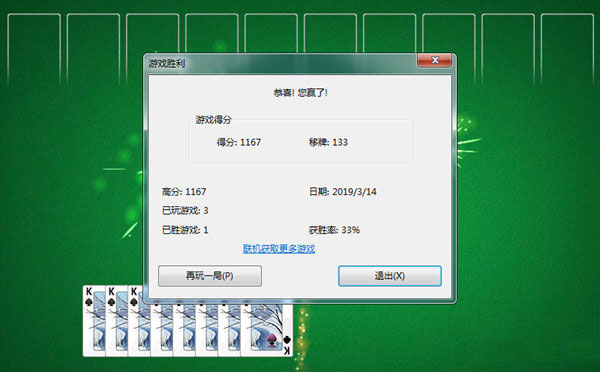The height and width of the screenshot is (372, 600).
Task: Select the games won text 已胜游戏: 1
Action: tap(185, 230)
